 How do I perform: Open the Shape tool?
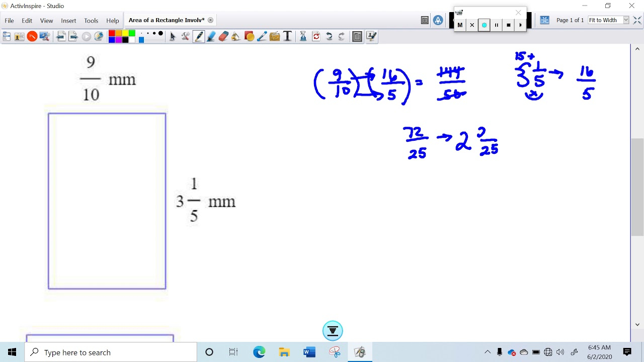(x=249, y=36)
